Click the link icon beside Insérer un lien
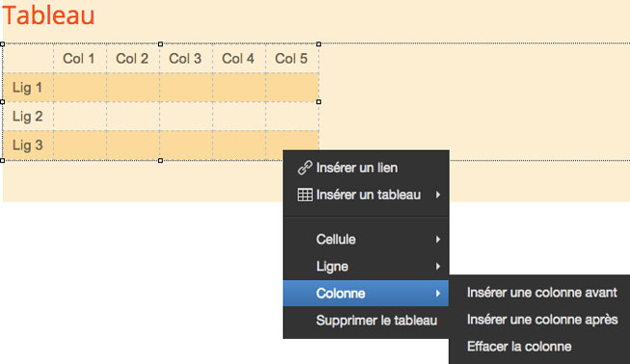 (x=305, y=168)
